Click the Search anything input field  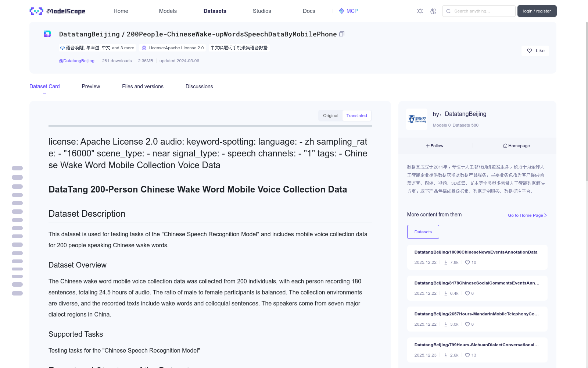(479, 11)
